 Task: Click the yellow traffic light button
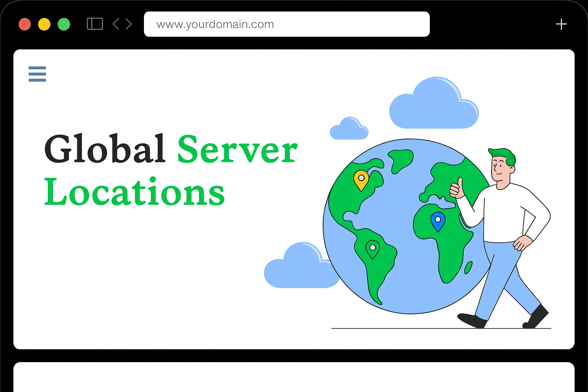[x=44, y=24]
